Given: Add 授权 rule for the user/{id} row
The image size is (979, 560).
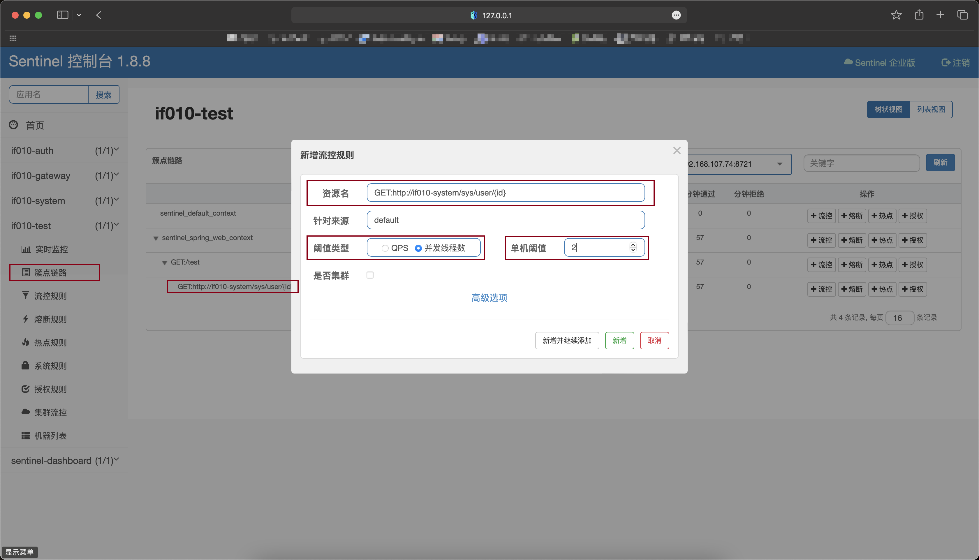Looking at the screenshot, I should [913, 289].
